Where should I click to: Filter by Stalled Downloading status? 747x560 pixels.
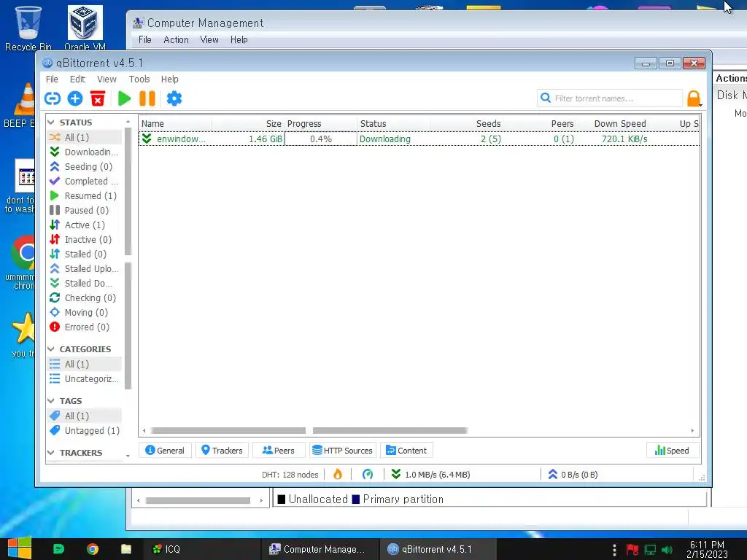[x=84, y=284]
